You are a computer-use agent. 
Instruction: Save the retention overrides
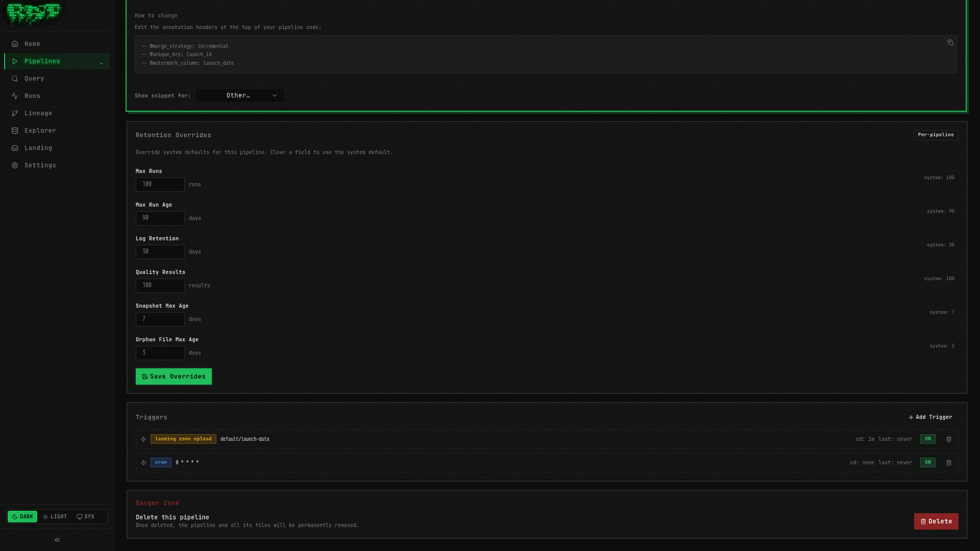pos(174,377)
